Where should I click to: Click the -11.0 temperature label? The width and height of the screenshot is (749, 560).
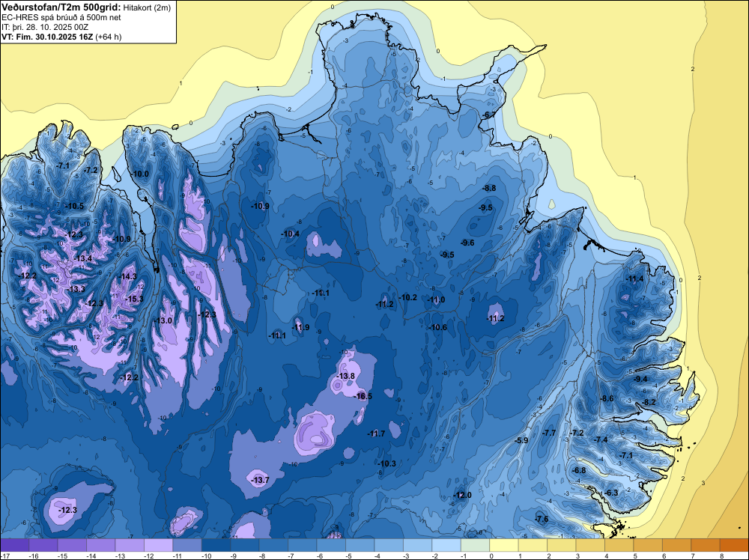[436, 299]
